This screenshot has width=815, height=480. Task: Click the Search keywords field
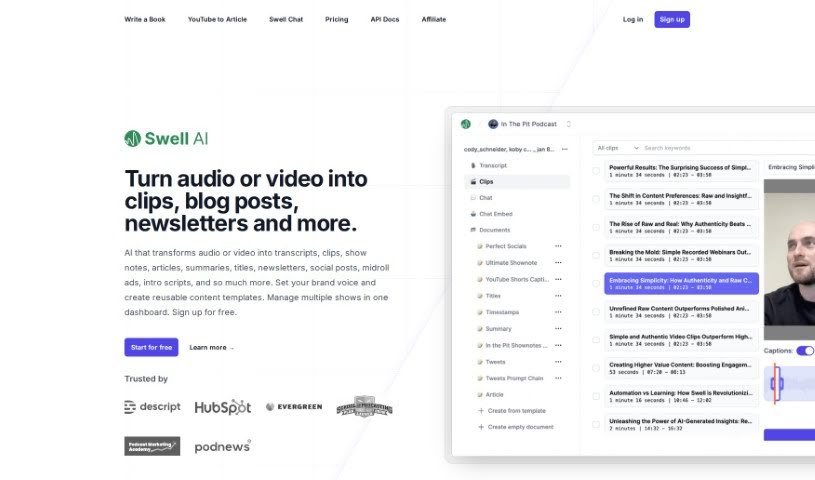pos(728,148)
